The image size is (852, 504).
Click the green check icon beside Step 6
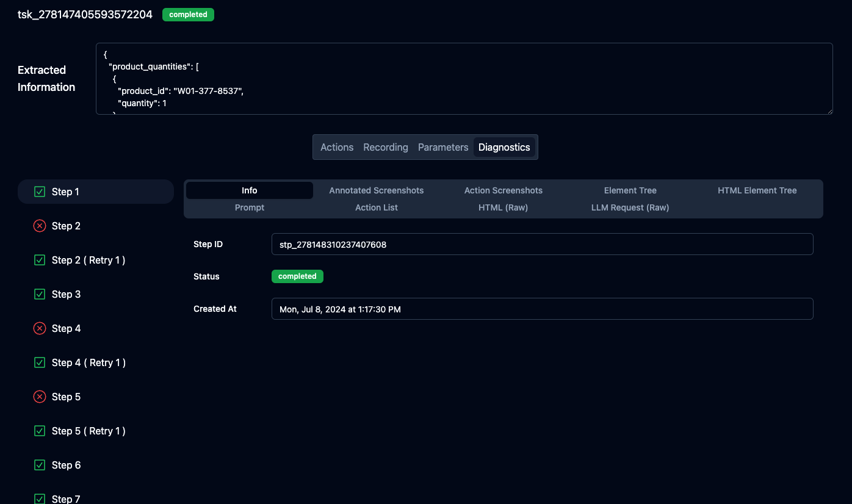[40, 465]
